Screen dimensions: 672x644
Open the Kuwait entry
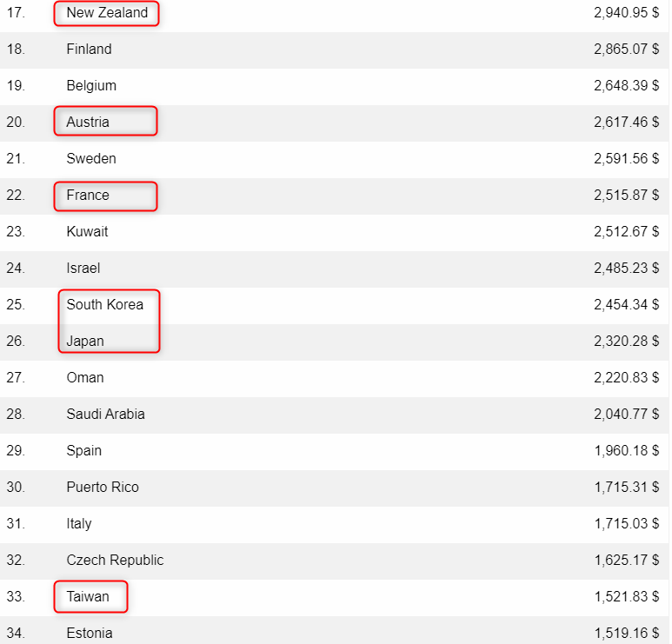click(x=335, y=232)
